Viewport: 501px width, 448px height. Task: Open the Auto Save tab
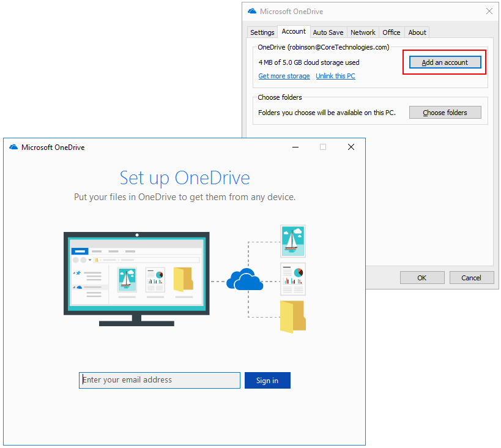coord(328,32)
